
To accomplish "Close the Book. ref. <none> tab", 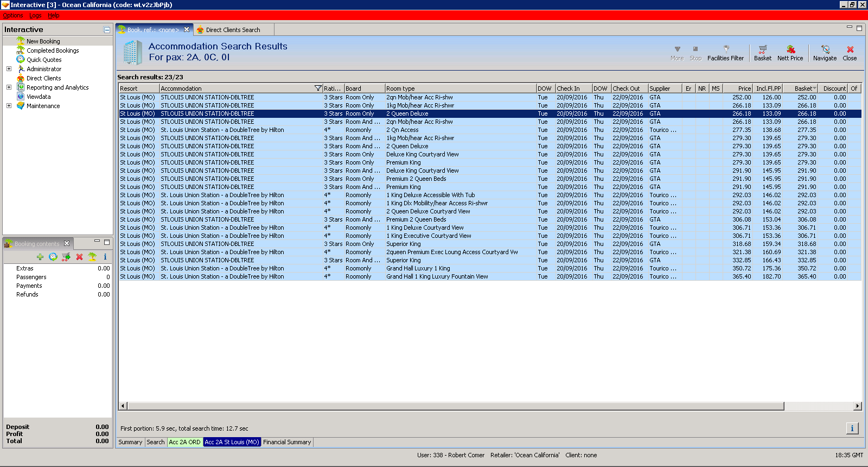I will tap(187, 30).
